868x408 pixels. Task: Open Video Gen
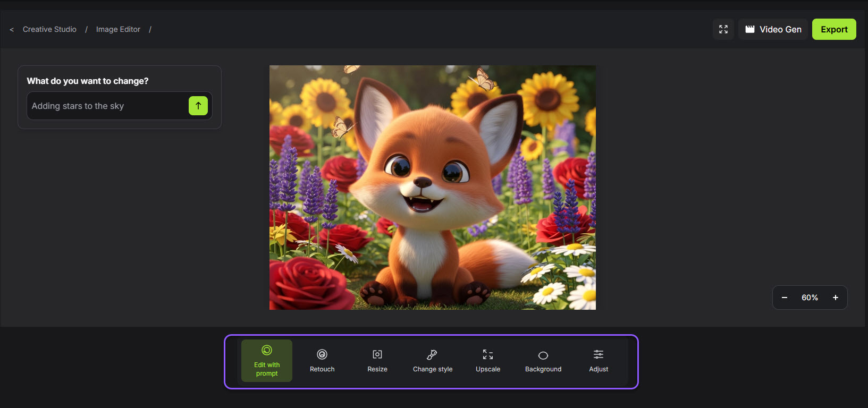tap(773, 29)
